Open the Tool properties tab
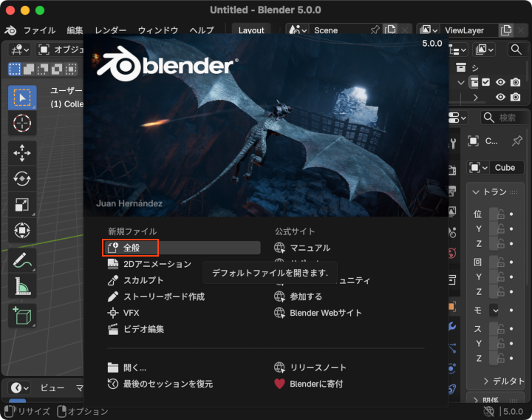532x420 pixels. coord(454,143)
